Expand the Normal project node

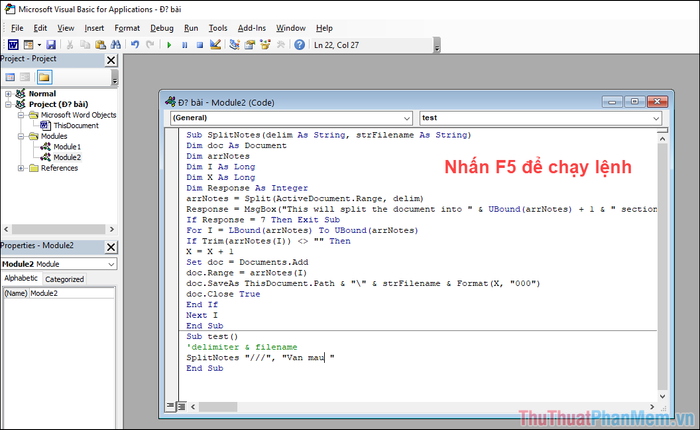[8, 94]
